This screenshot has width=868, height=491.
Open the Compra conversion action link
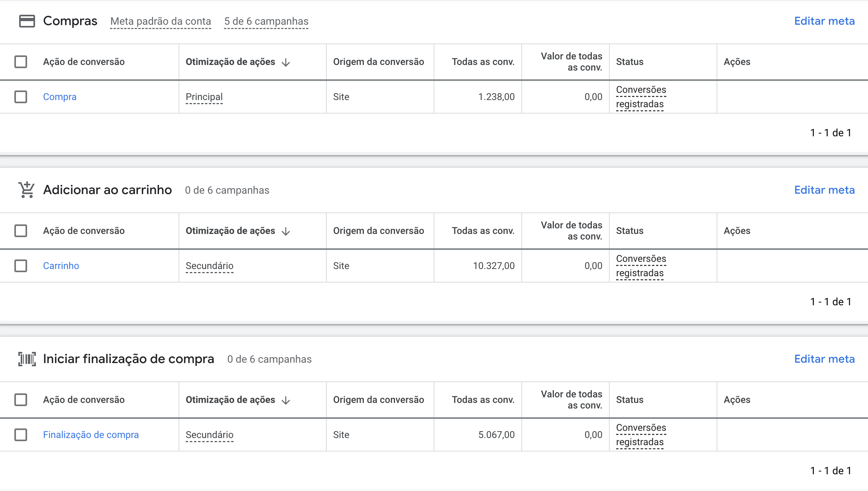pyautogui.click(x=60, y=97)
